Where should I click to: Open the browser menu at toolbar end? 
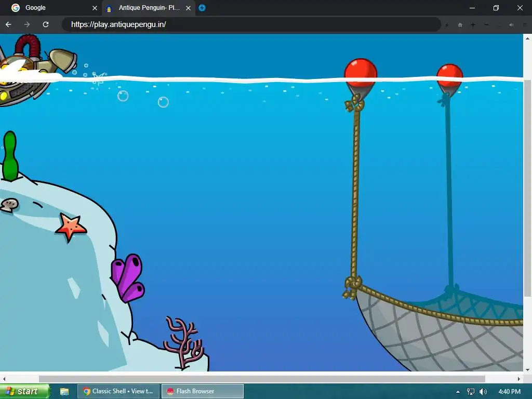click(525, 25)
